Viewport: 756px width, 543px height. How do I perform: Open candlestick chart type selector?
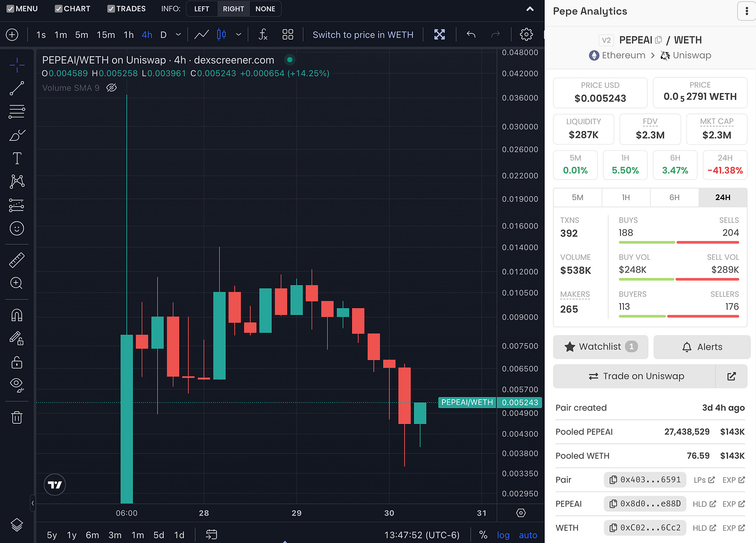point(221,35)
